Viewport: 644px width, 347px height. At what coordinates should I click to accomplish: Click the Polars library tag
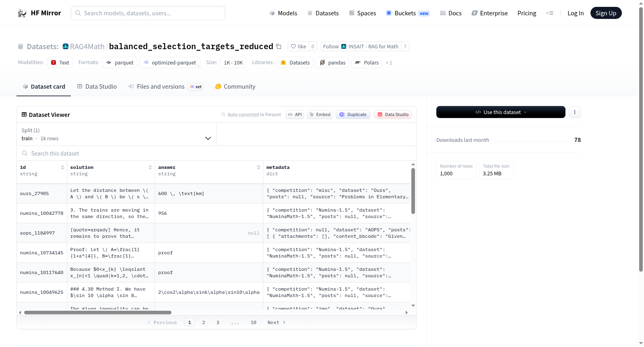coord(367,62)
